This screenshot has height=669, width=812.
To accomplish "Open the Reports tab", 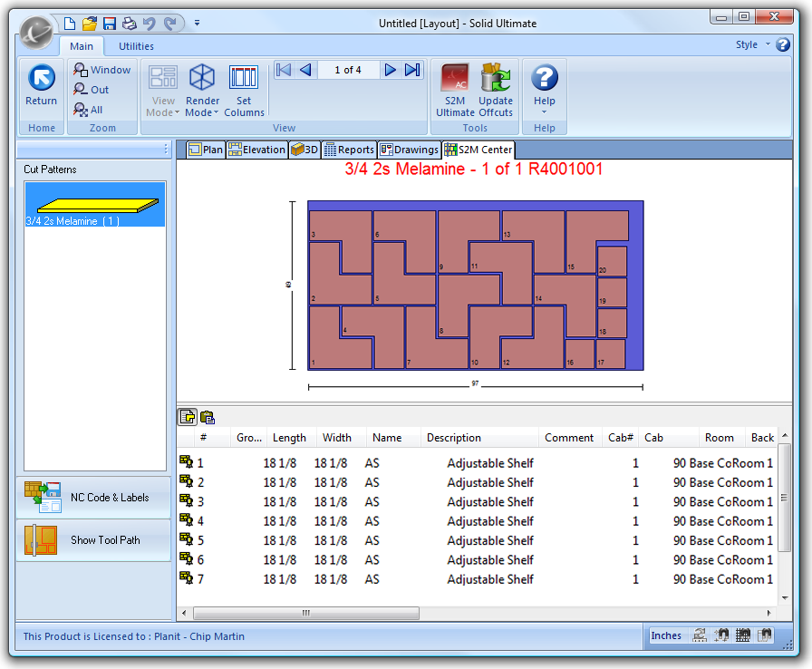I will coord(349,150).
